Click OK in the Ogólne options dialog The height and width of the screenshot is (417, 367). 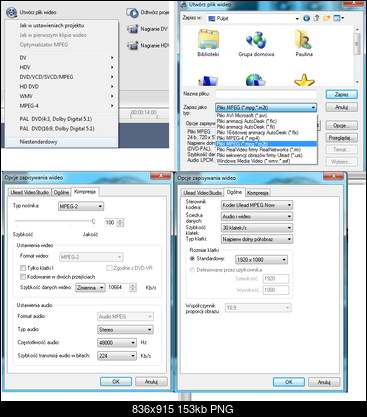289,382
